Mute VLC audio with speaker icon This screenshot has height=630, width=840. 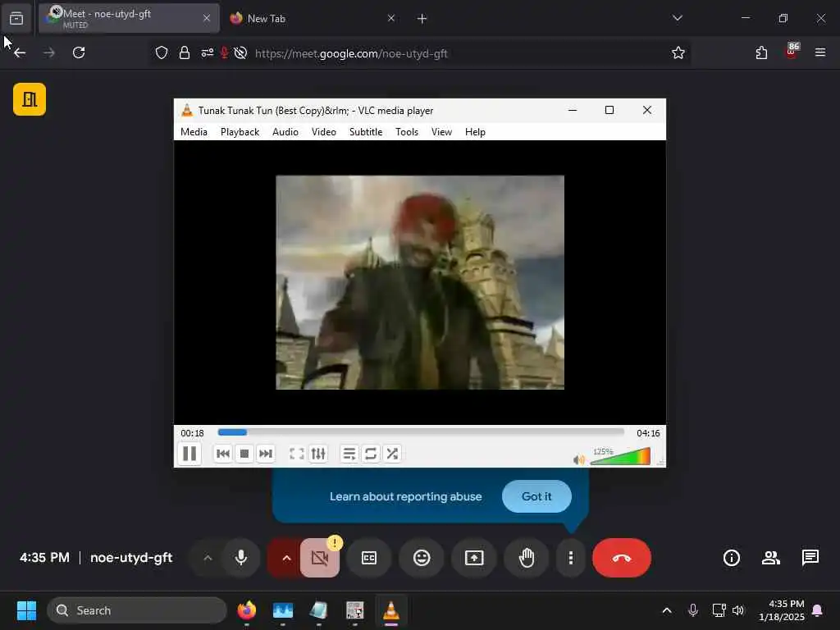coord(578,459)
